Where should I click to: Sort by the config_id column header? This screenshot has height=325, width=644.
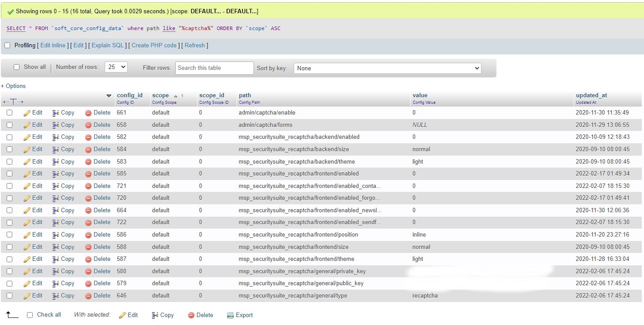(129, 95)
